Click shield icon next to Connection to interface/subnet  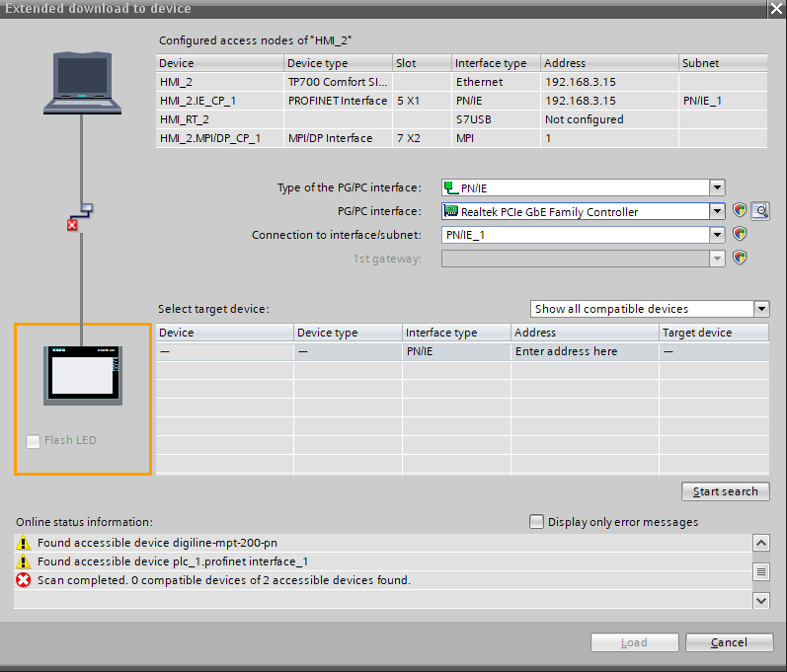coord(740,235)
